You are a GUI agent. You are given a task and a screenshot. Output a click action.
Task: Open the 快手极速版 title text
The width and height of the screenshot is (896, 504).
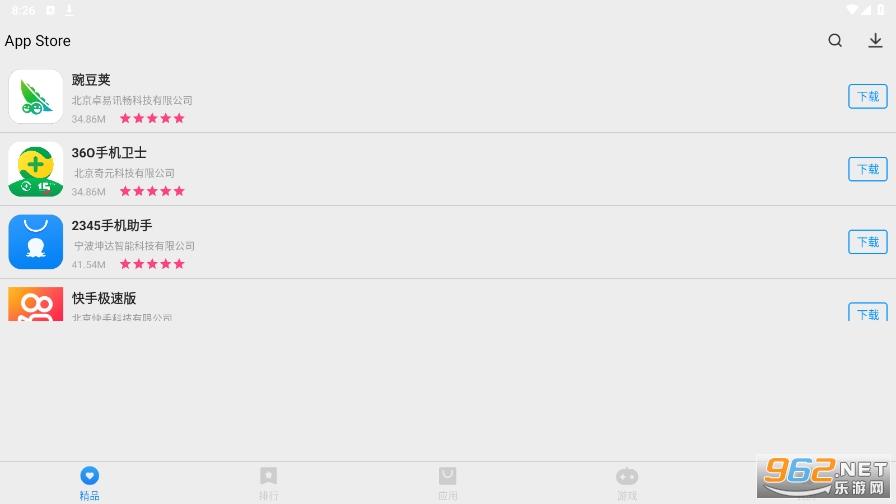tap(104, 298)
